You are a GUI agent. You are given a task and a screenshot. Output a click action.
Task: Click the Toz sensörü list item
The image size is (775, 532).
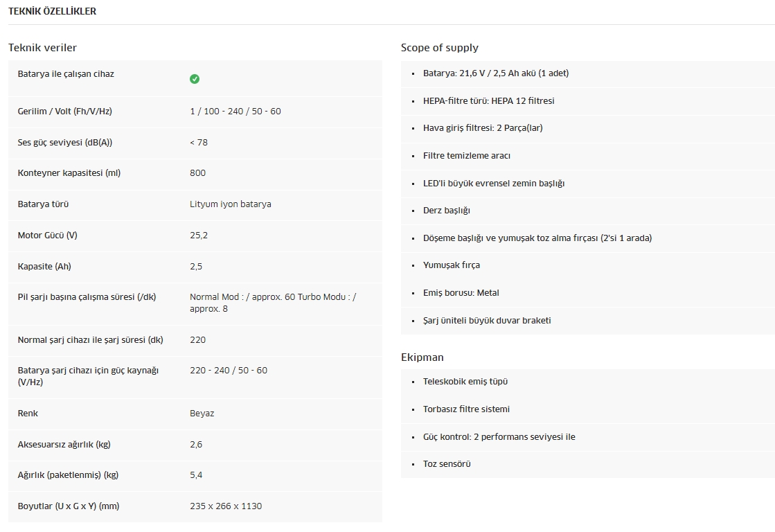(447, 464)
